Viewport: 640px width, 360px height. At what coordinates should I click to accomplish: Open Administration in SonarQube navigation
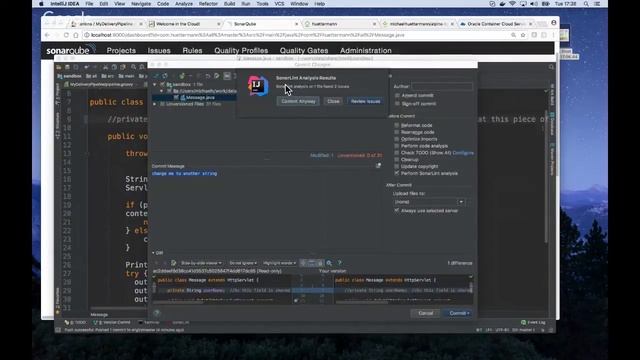[366, 51]
